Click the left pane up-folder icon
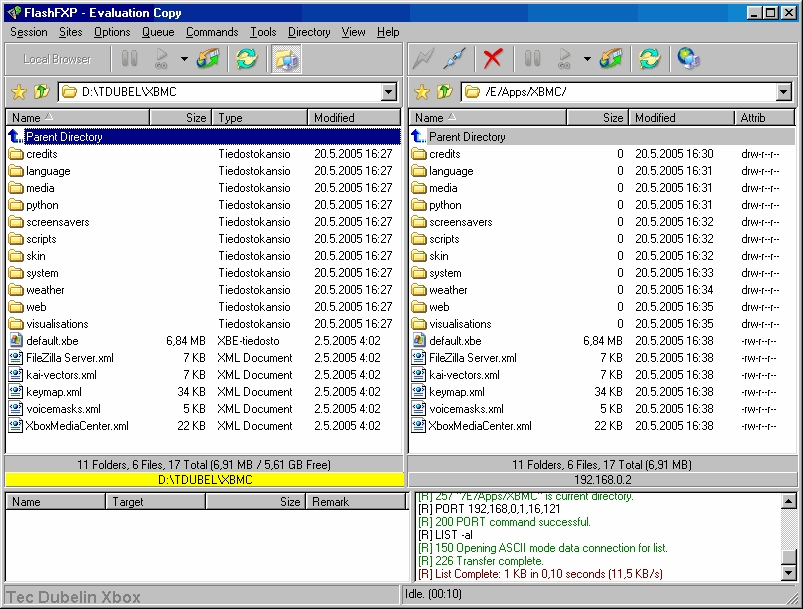 tap(41, 92)
